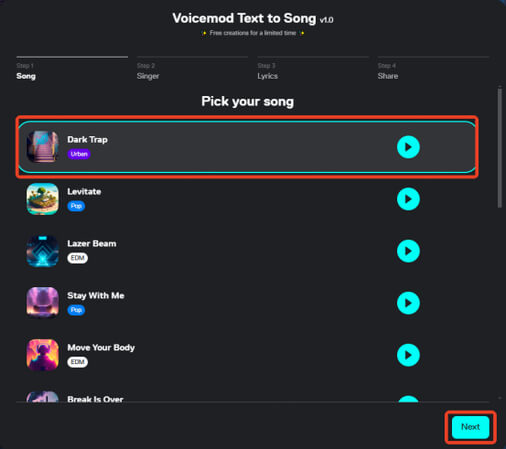
Task: Play the Dark Trap song preview
Action: (408, 147)
